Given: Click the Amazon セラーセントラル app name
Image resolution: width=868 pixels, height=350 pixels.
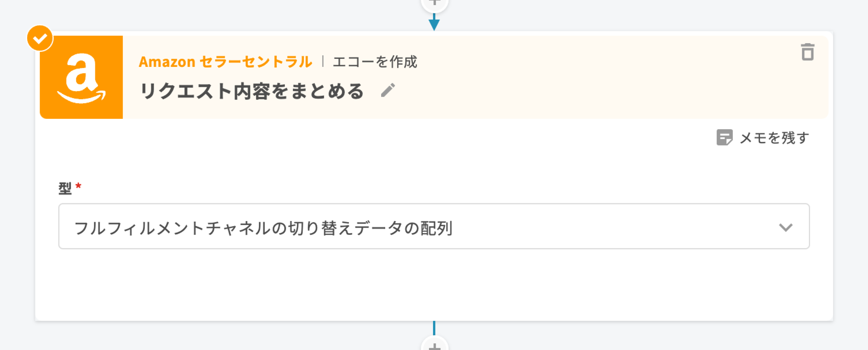Looking at the screenshot, I should tap(225, 62).
